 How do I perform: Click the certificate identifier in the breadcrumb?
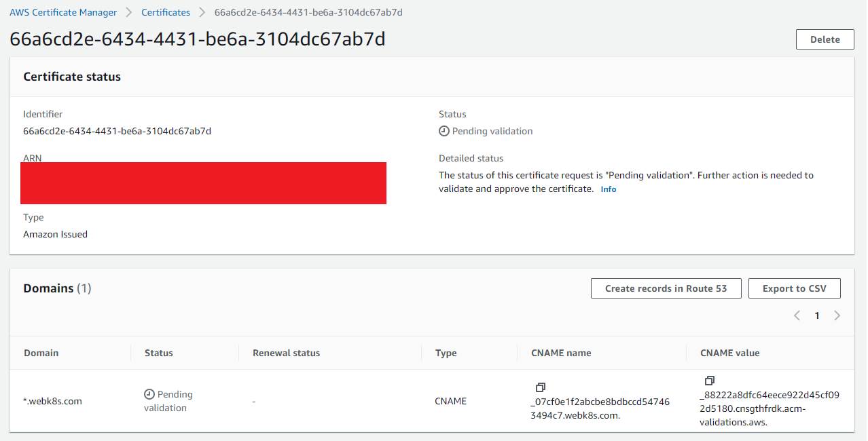pyautogui.click(x=308, y=12)
